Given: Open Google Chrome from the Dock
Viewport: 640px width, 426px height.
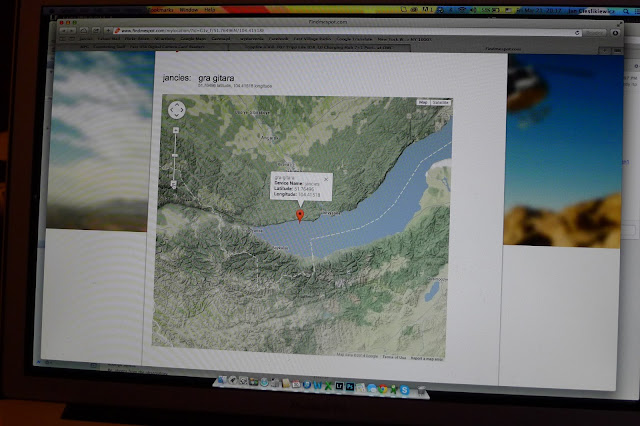Looking at the screenshot, I should [x=382, y=389].
